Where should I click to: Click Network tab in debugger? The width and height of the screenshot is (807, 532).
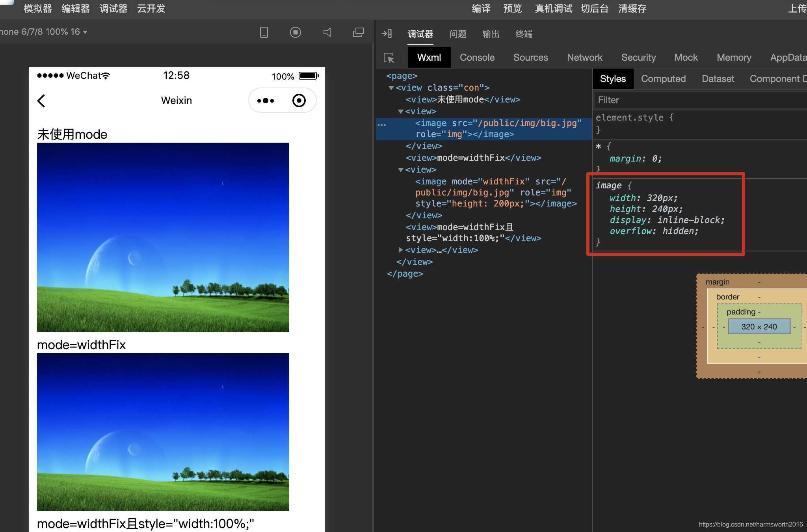click(584, 56)
